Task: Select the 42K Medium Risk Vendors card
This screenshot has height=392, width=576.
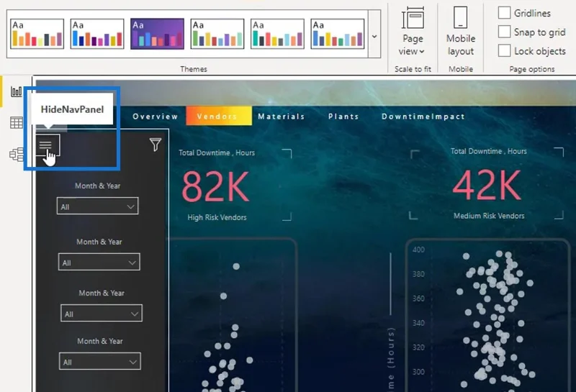Action: (487, 185)
